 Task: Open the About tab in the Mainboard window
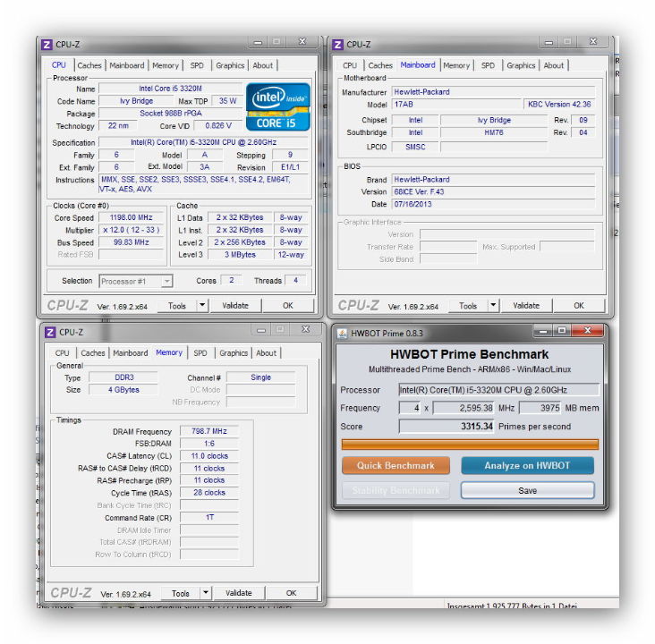click(x=554, y=65)
